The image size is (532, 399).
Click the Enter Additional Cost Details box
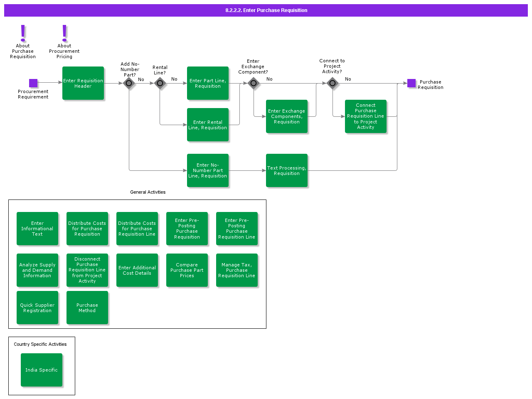point(137,270)
